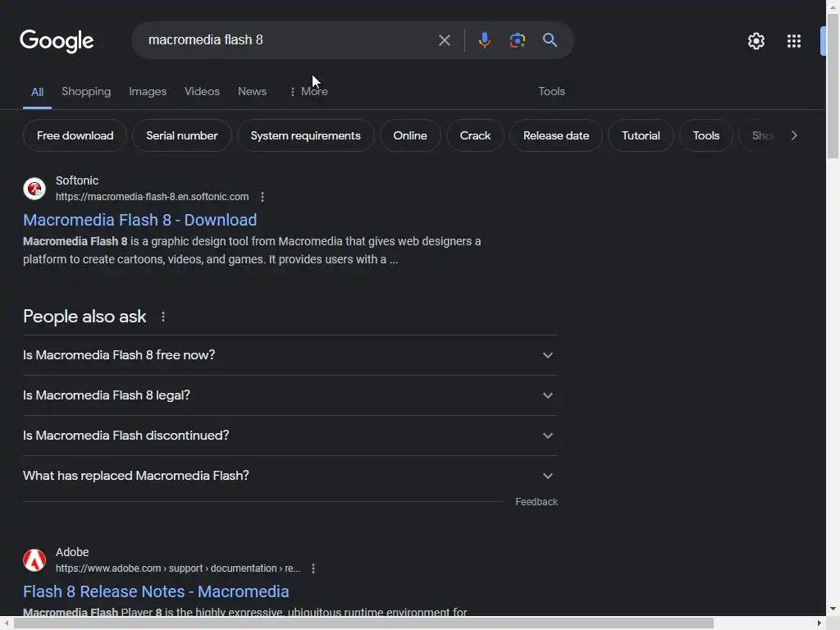This screenshot has height=630, width=840.
Task: Click the Softonic URL text
Action: point(152,197)
